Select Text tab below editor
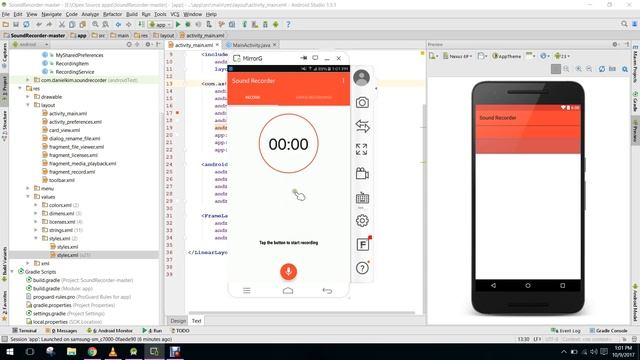Viewport: 640px width, 360px height. [196, 321]
